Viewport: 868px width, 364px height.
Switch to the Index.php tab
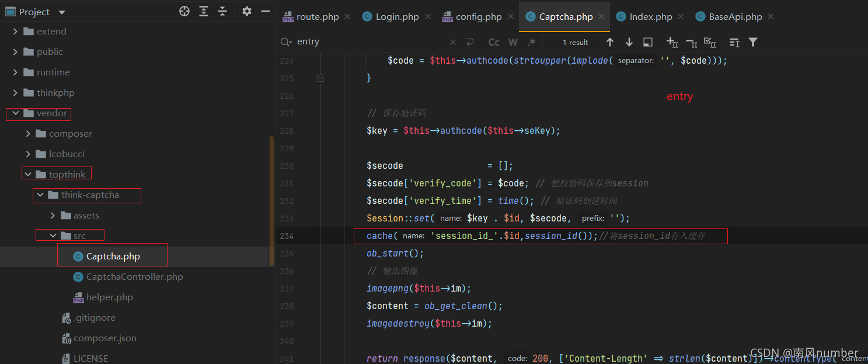[x=651, y=17]
